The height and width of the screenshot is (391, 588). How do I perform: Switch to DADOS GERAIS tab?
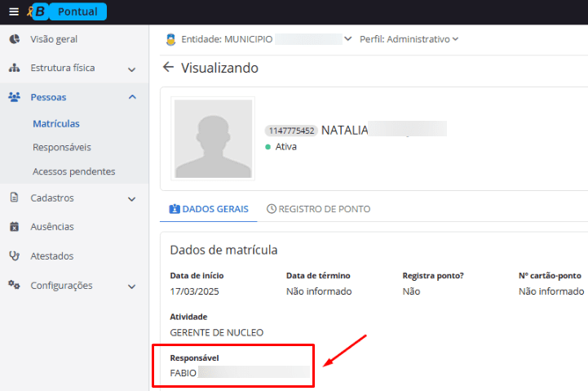tap(209, 209)
